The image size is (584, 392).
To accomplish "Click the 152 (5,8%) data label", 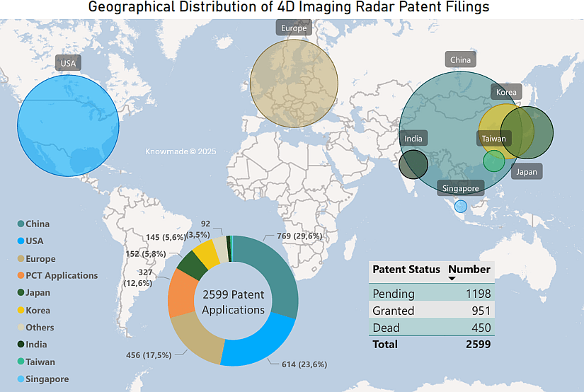I will coord(146,254).
